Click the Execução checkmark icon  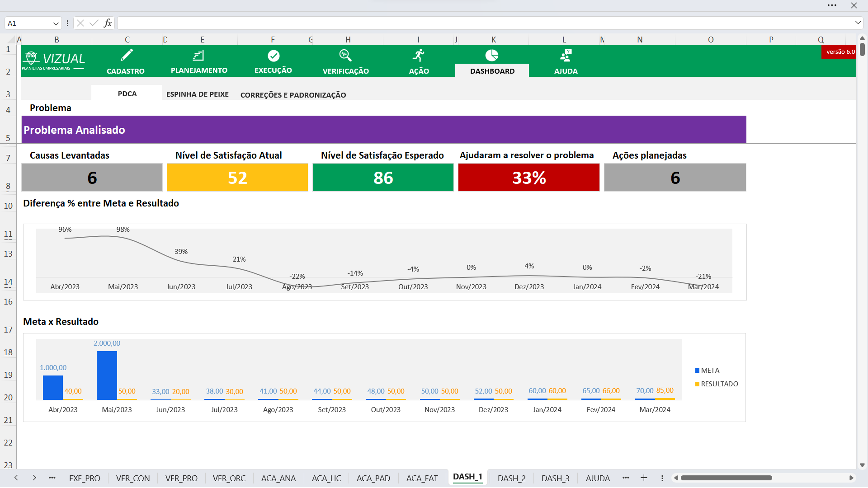[274, 56]
